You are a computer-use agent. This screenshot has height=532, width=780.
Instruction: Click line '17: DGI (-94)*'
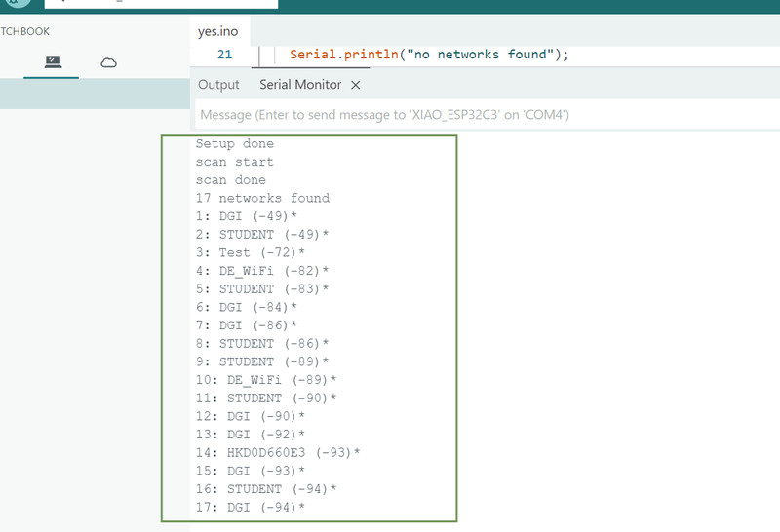[x=251, y=507]
